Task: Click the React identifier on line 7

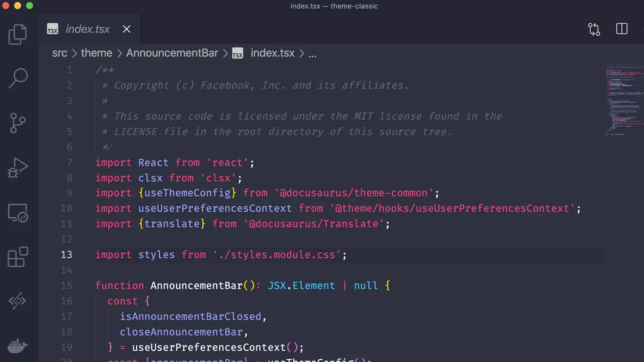Action: 153,163
